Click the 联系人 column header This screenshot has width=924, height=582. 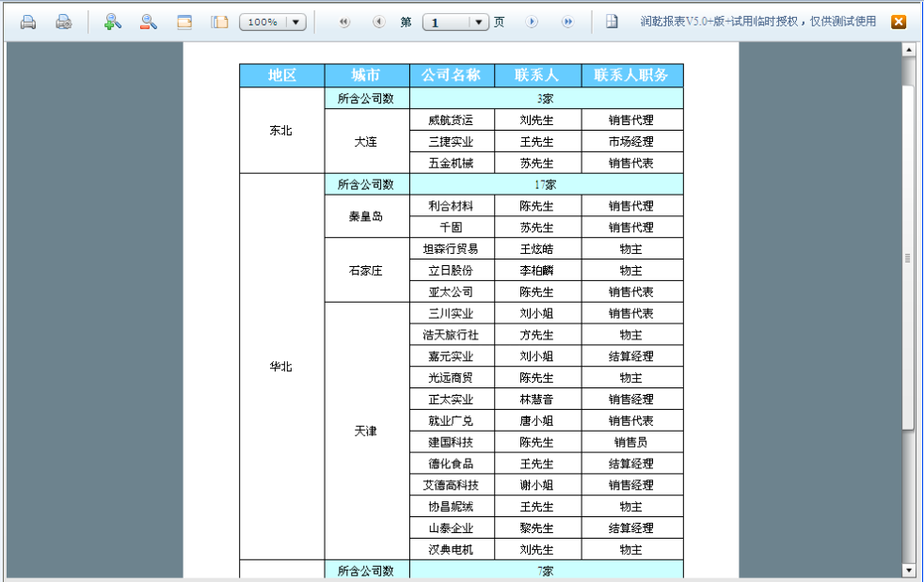[x=537, y=75]
